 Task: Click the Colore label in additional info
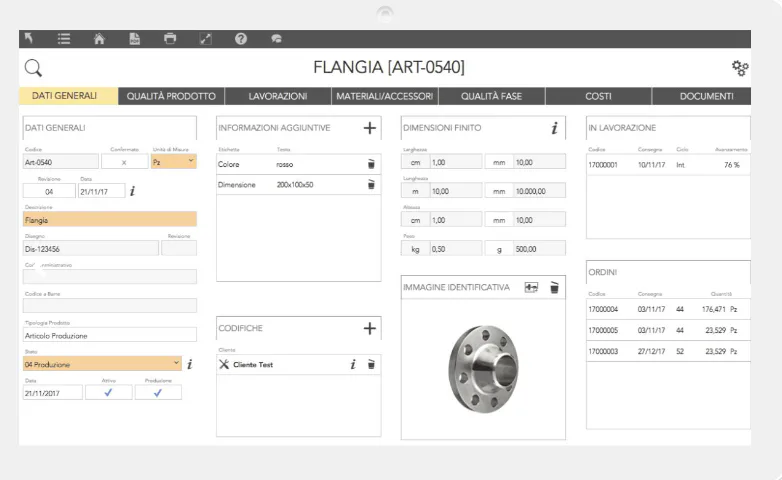[x=228, y=164]
